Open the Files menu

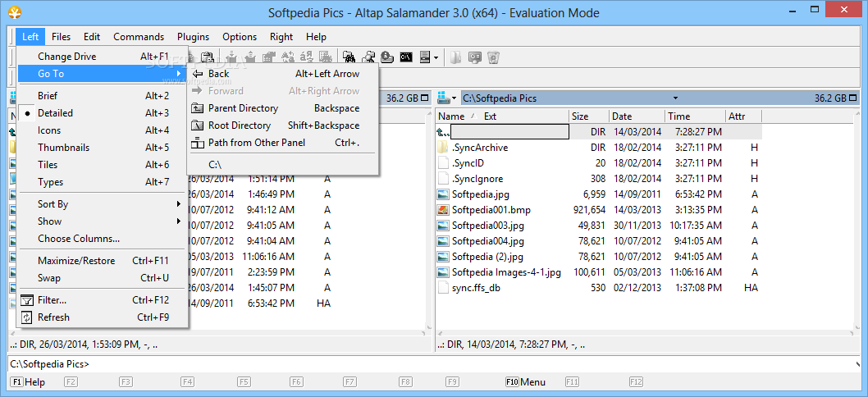[x=62, y=37]
